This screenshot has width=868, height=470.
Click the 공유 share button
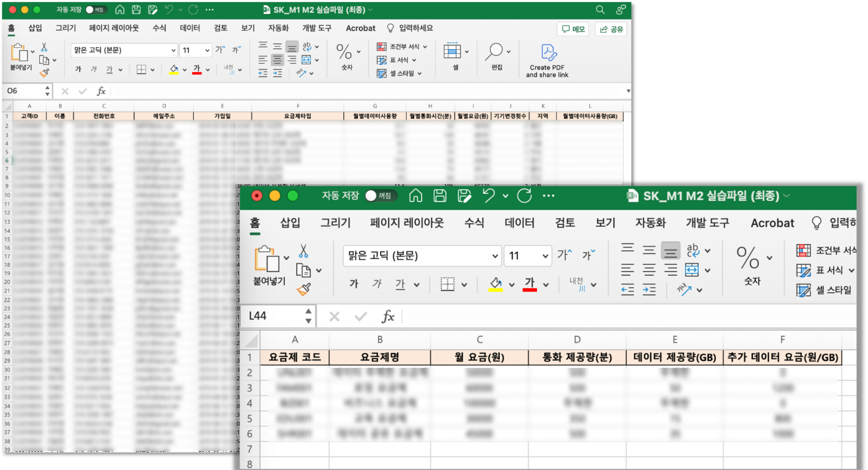pos(610,29)
